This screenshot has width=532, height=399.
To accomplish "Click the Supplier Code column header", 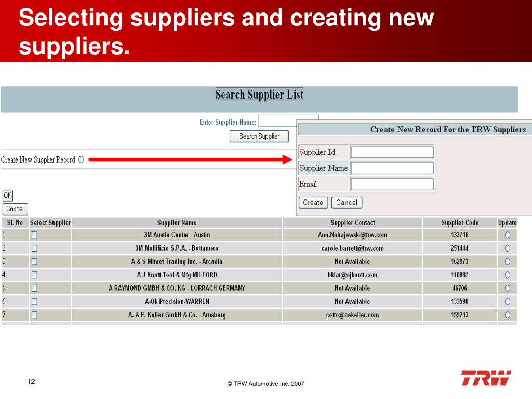I will (x=460, y=223).
